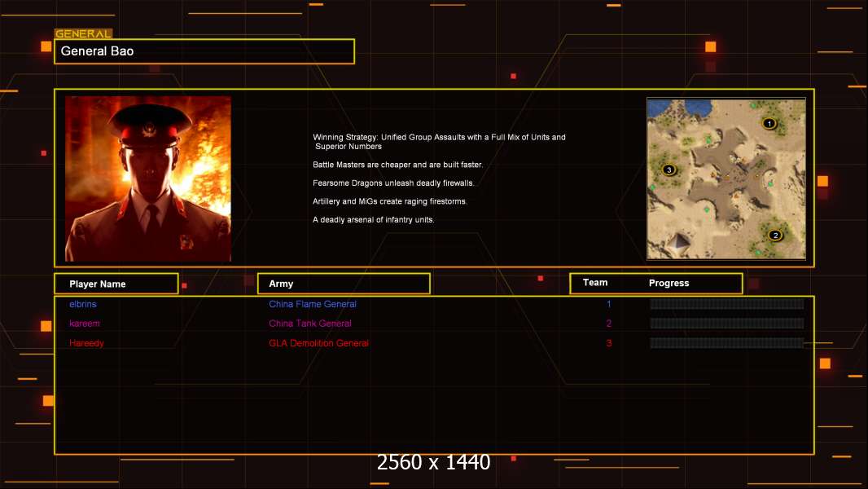Click China Flame General army entry
This screenshot has width=868, height=489.
click(x=313, y=304)
